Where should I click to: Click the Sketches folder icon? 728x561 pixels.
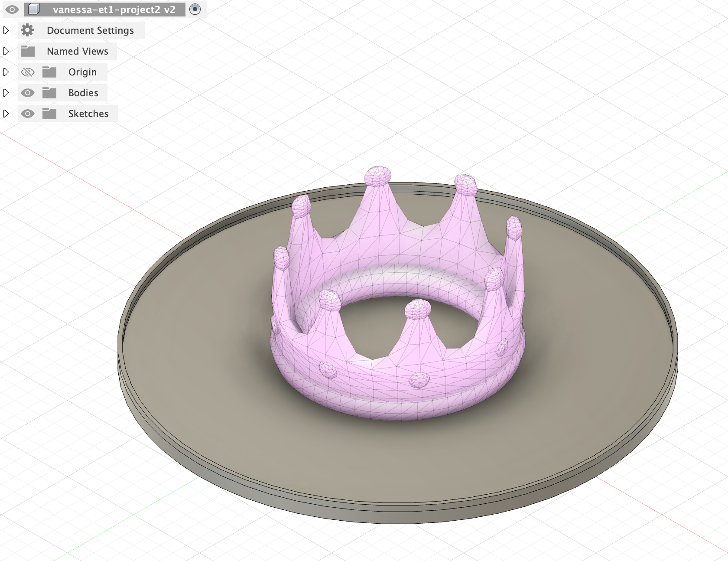pos(49,114)
